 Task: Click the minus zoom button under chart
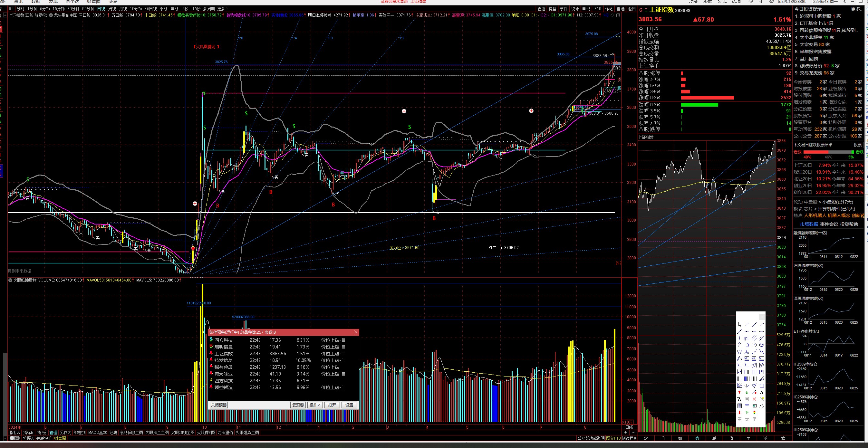tap(633, 433)
